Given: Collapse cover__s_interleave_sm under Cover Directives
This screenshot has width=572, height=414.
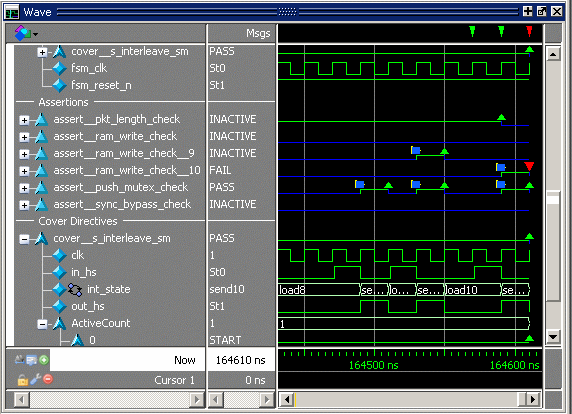Looking at the screenshot, I should (24, 239).
